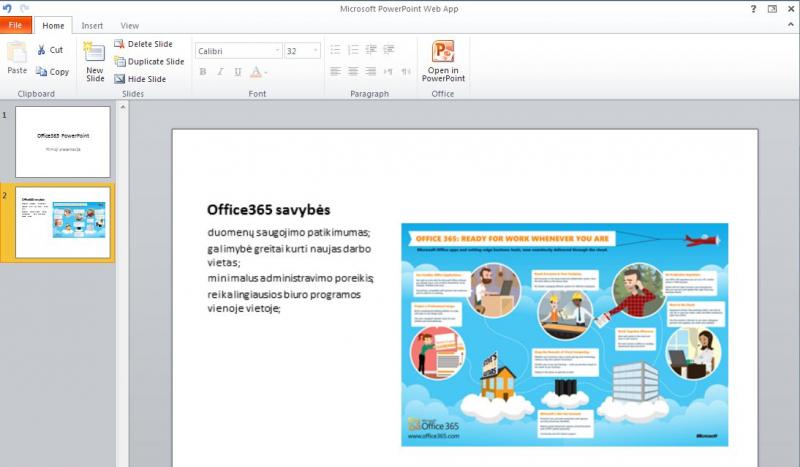
Task: Click the 'reikalingiausios biuro programos' line
Action: pyautogui.click(x=284, y=294)
